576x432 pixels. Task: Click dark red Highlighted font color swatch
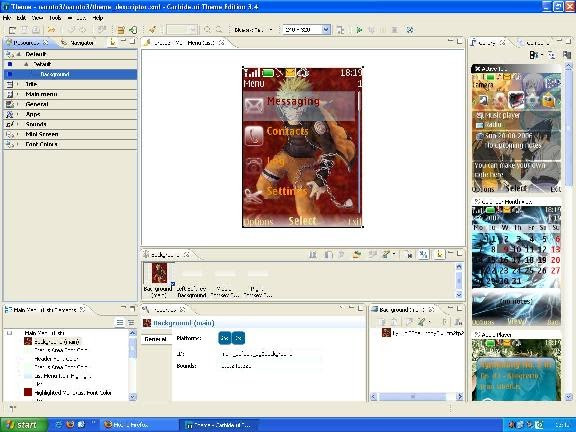(x=28, y=392)
